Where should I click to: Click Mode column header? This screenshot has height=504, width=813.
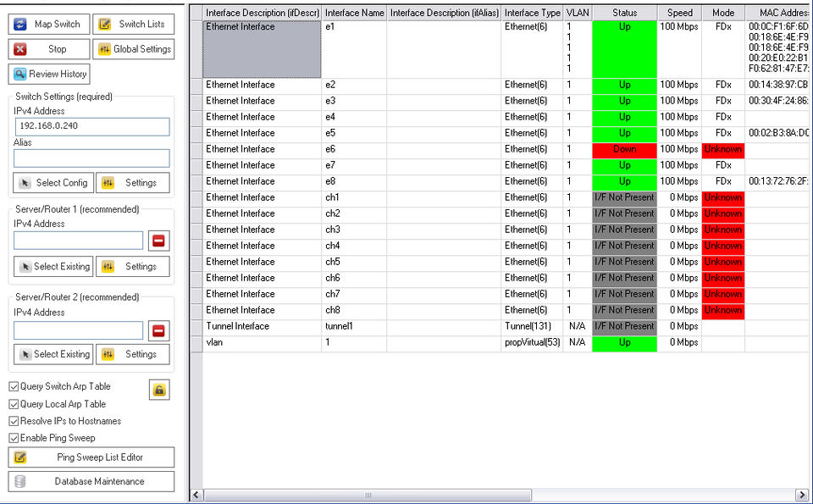click(723, 13)
